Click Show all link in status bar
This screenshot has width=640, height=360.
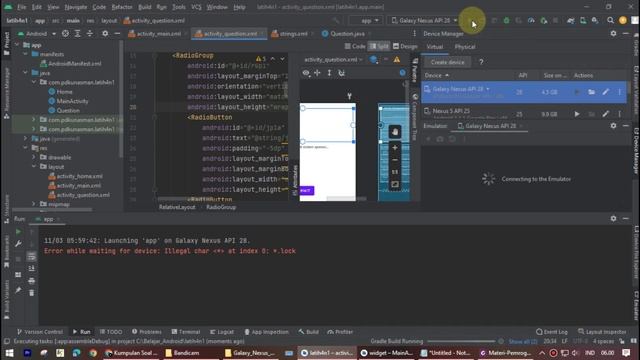(x=522, y=341)
